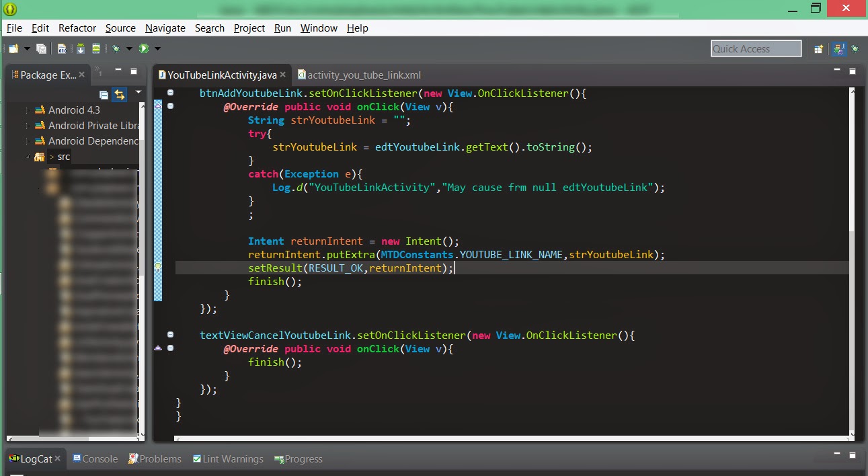
Task: Click the Debug bug icon in main toolbar
Action: pos(116,48)
